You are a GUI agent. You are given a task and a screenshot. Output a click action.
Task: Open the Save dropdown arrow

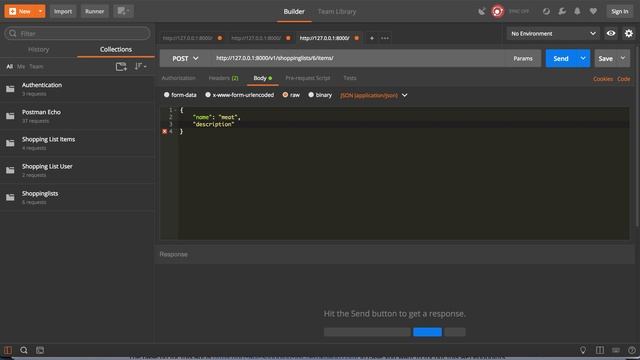(x=623, y=58)
